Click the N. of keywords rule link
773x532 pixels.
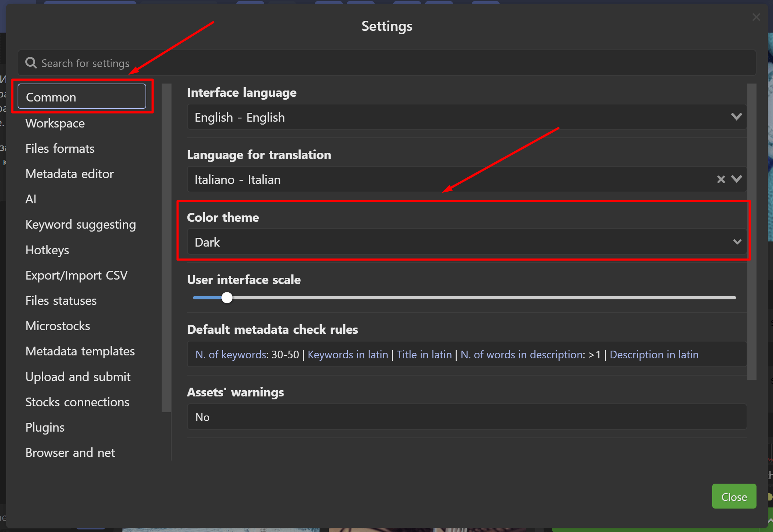point(231,355)
